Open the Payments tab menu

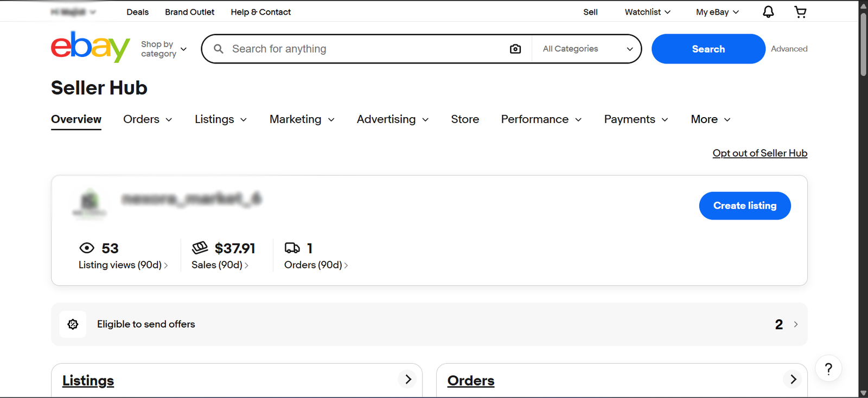coord(636,119)
